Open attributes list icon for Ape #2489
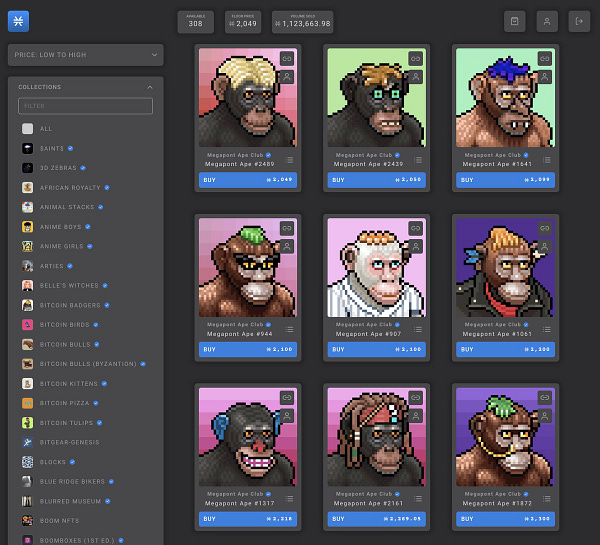This screenshot has width=600, height=545. point(290,160)
